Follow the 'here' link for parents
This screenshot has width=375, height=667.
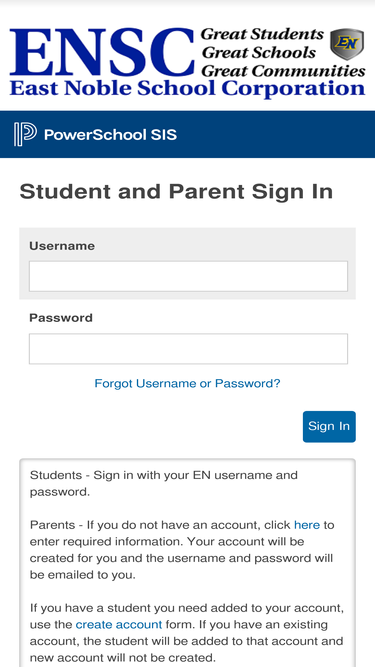tap(307, 525)
